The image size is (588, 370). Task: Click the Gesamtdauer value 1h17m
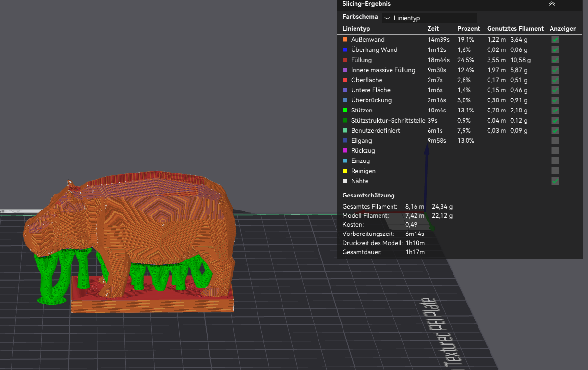coord(415,252)
